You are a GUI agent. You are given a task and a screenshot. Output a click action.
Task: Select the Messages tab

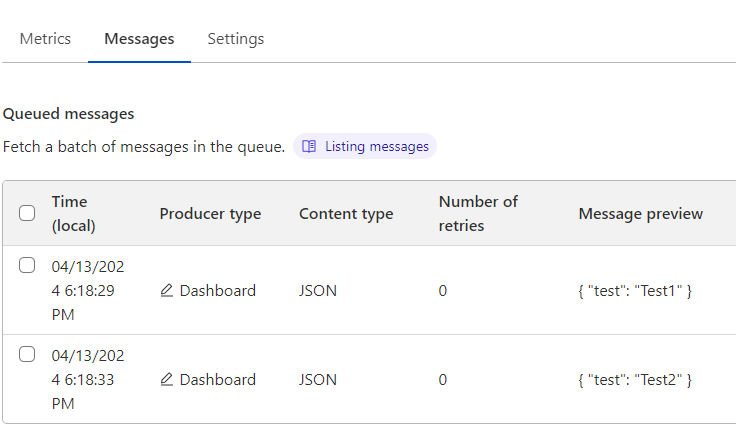point(139,38)
